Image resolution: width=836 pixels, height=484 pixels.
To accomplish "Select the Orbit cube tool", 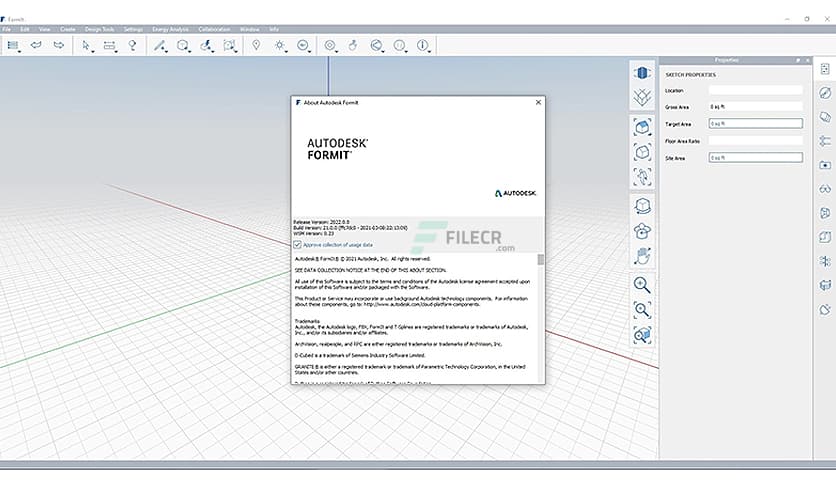I will pos(642,206).
